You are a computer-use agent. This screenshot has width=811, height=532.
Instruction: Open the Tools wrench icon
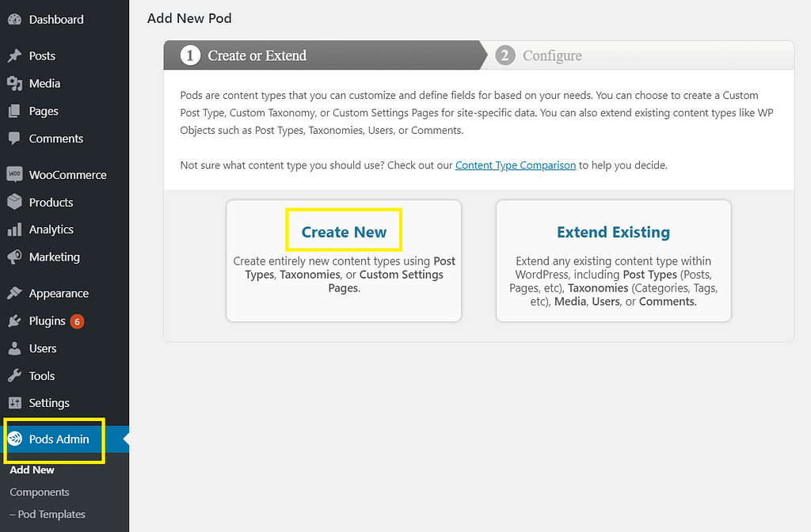click(x=14, y=375)
